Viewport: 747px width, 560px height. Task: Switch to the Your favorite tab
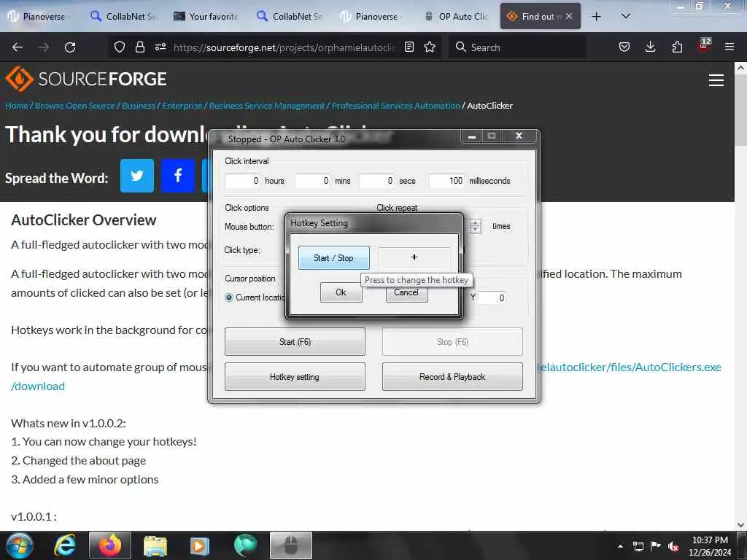[x=205, y=16]
